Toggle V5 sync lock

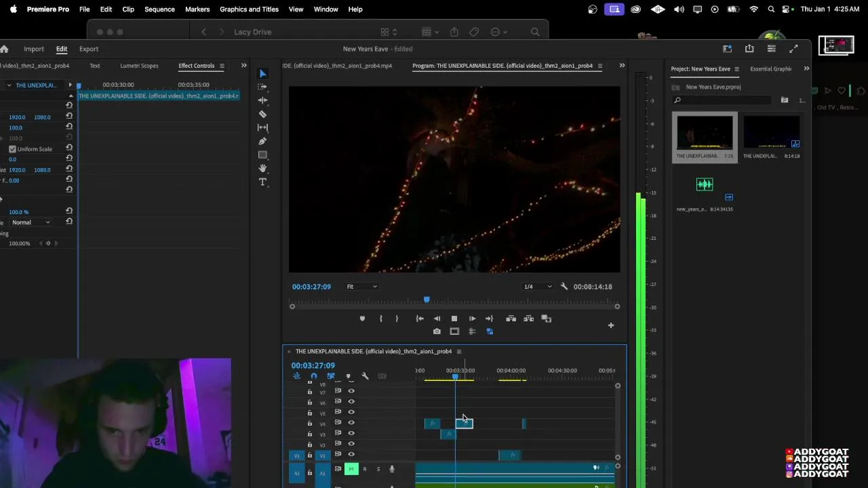click(x=338, y=412)
